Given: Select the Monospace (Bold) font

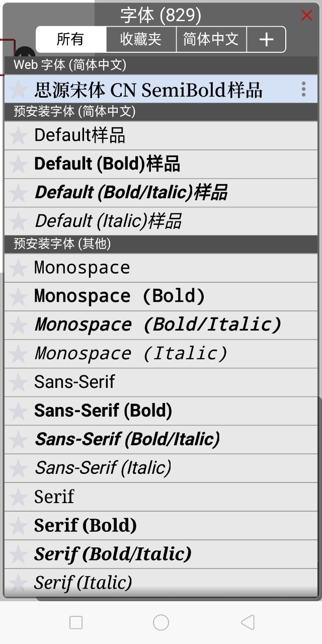Looking at the screenshot, I should pos(119,296).
